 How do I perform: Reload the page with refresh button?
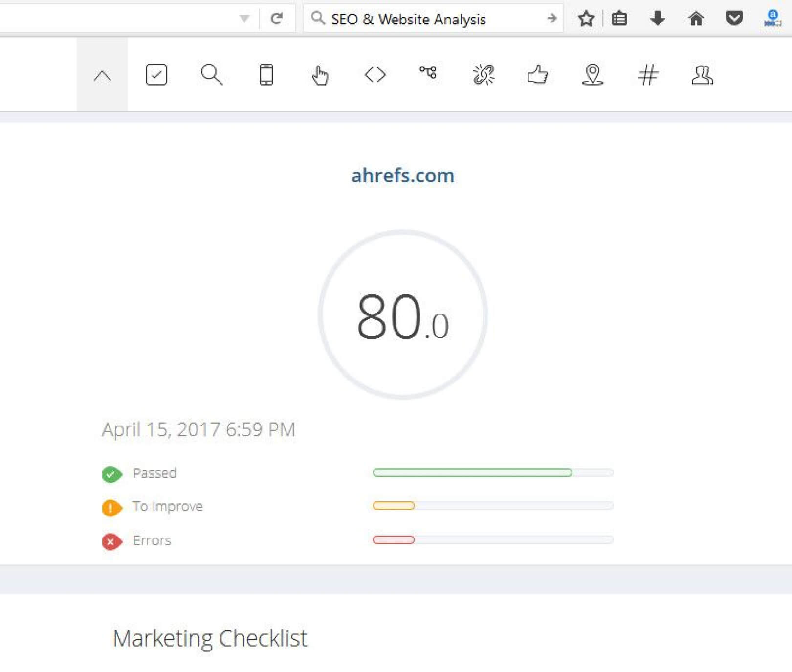(277, 19)
